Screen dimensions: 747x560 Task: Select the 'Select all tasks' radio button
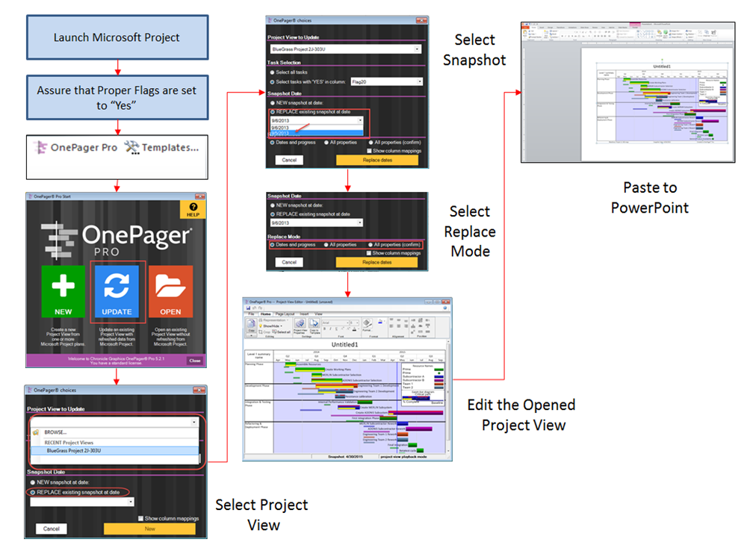click(x=273, y=72)
